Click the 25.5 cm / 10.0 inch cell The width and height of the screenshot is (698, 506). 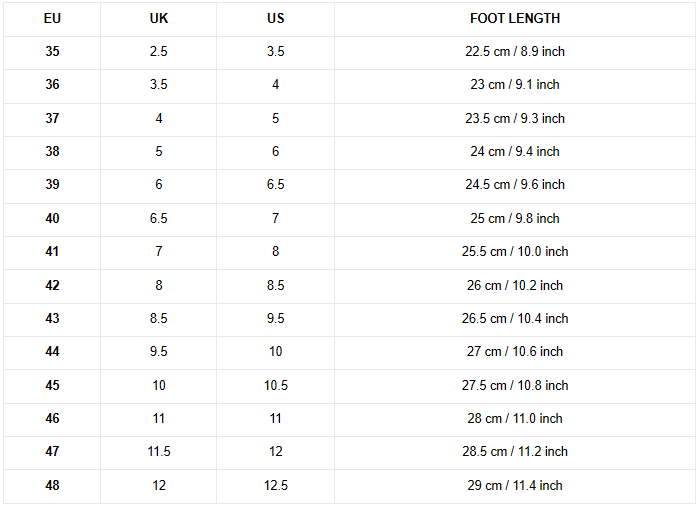click(515, 252)
